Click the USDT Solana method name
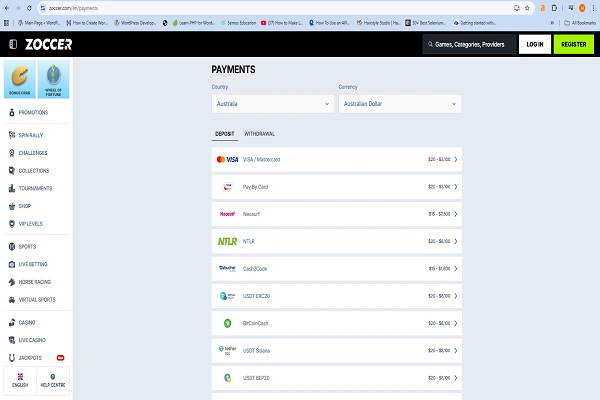Screen dimensions: 600x400 click(x=256, y=351)
